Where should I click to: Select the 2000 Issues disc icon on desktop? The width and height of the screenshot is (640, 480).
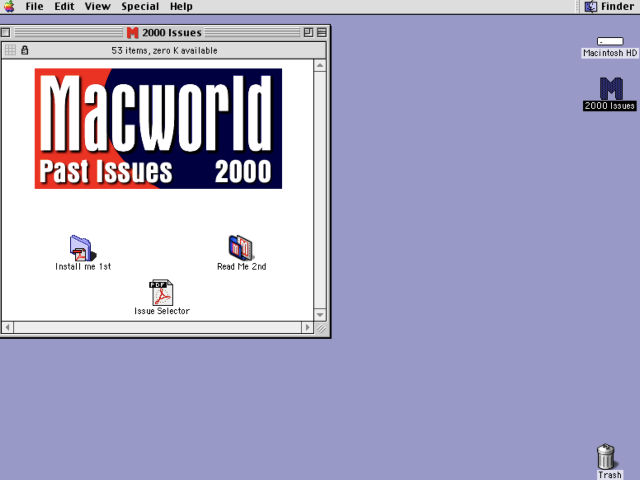pos(611,89)
